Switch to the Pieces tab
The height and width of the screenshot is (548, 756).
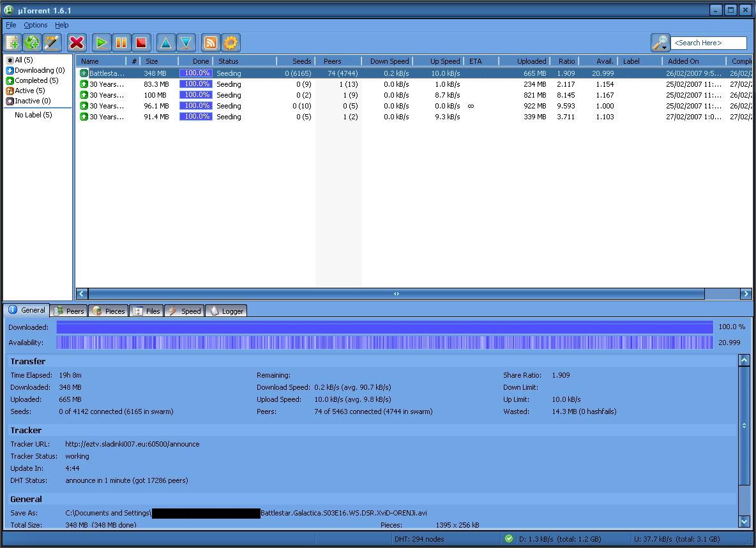point(109,311)
